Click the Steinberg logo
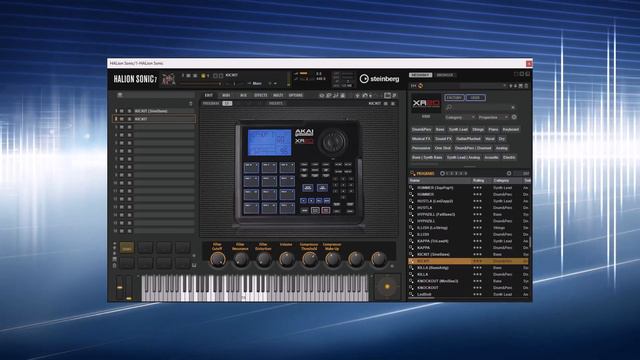This screenshot has height=360, width=640. 379,79
